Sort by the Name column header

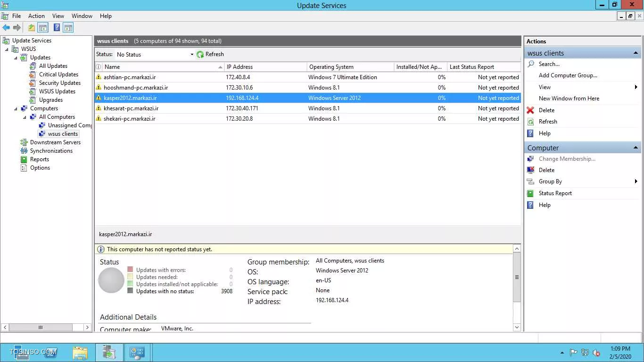tap(163, 67)
